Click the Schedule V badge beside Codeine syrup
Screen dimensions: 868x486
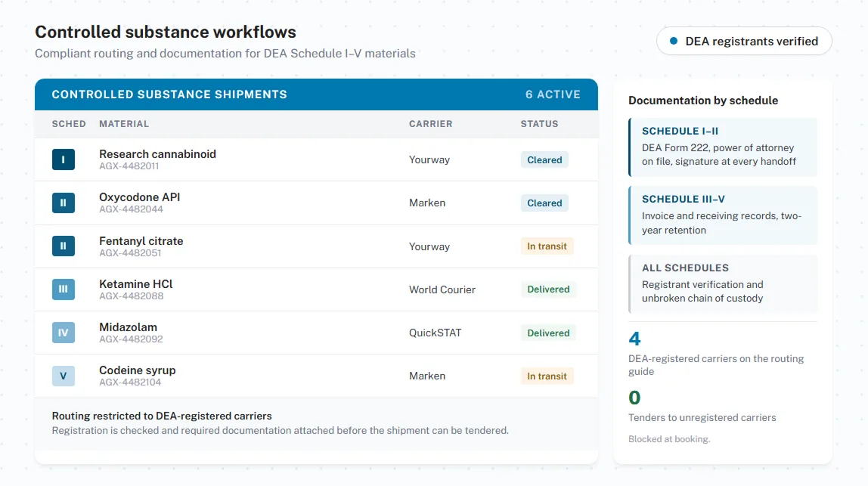(63, 376)
